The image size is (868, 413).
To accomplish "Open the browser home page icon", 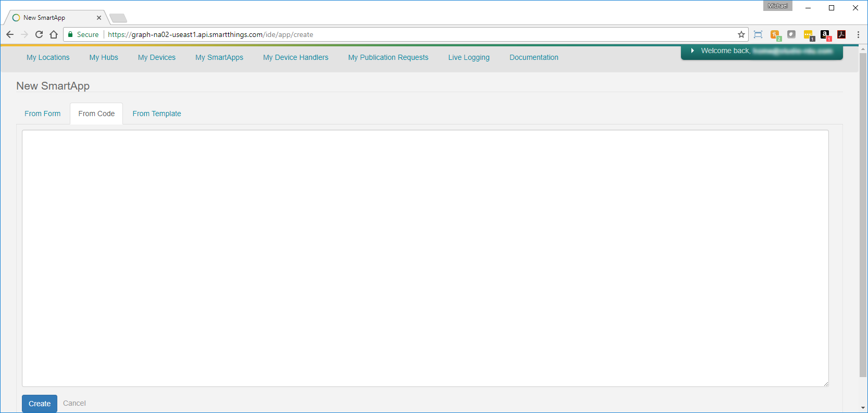I will coord(54,34).
